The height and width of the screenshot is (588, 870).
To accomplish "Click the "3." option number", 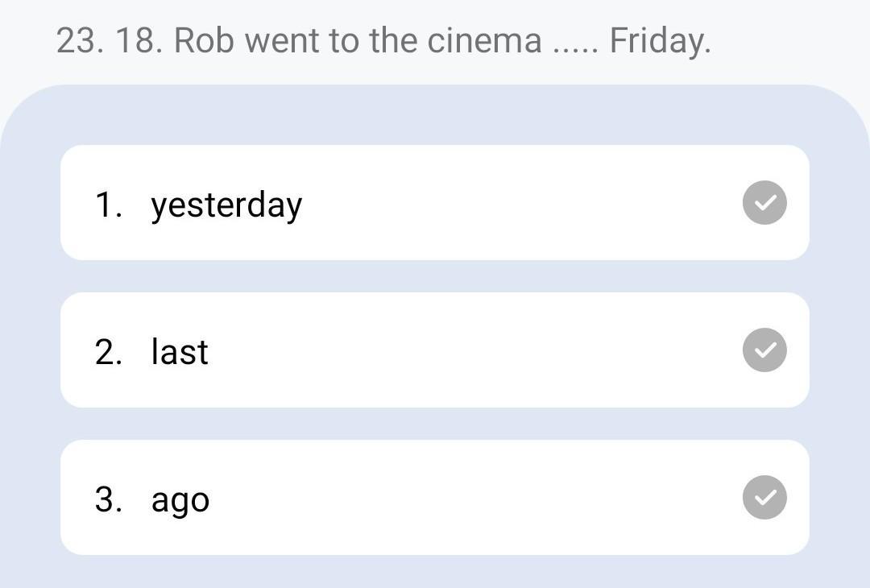I will click(x=109, y=499).
